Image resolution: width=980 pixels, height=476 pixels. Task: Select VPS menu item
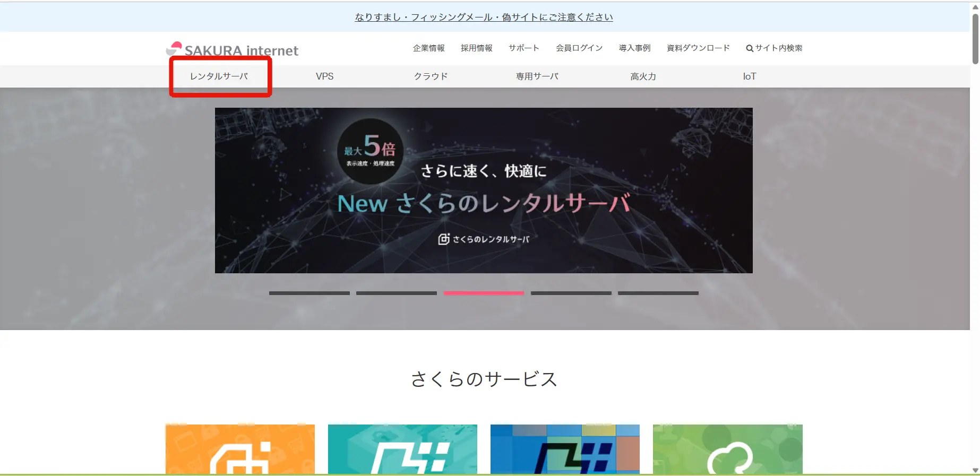tap(325, 76)
